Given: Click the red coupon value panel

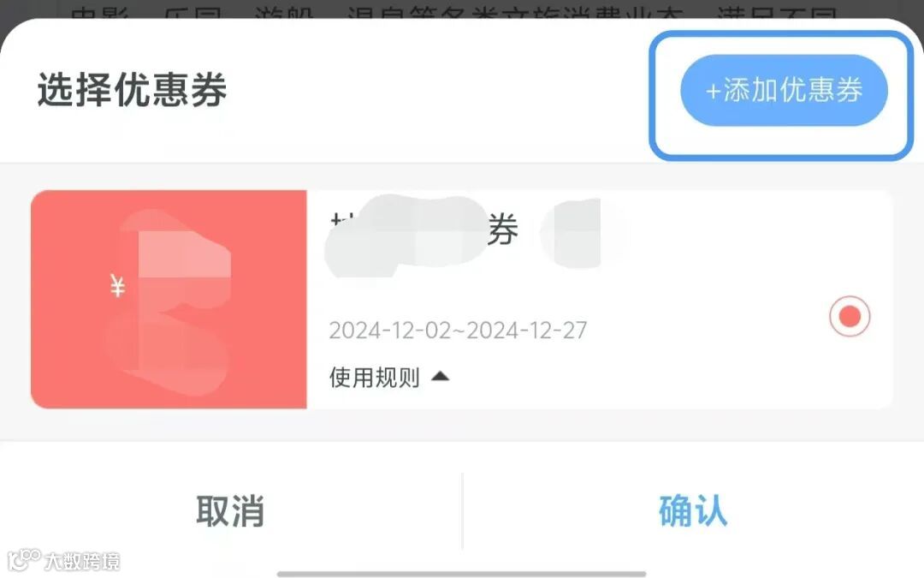Looking at the screenshot, I should 169,299.
